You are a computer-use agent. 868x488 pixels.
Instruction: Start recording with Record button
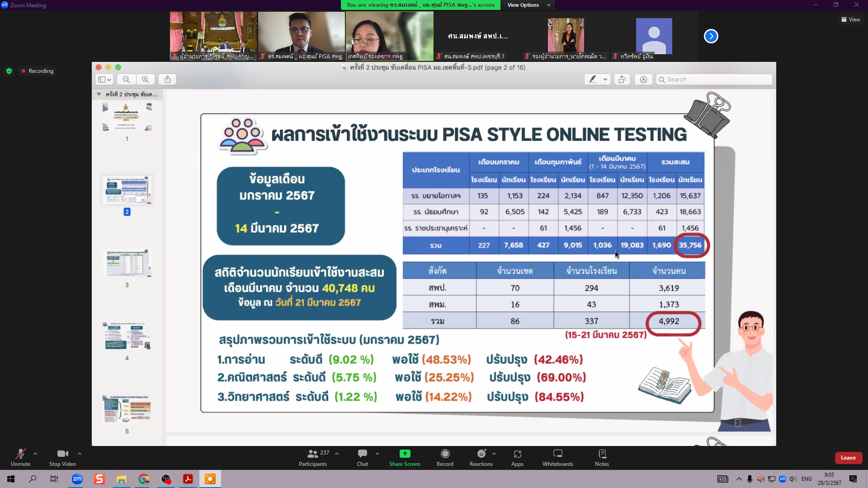click(445, 457)
